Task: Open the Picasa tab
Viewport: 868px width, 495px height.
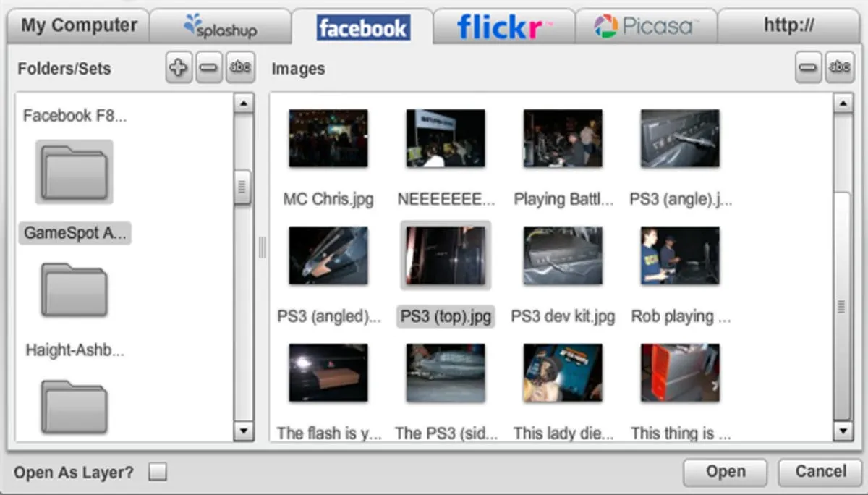Action: click(x=646, y=26)
